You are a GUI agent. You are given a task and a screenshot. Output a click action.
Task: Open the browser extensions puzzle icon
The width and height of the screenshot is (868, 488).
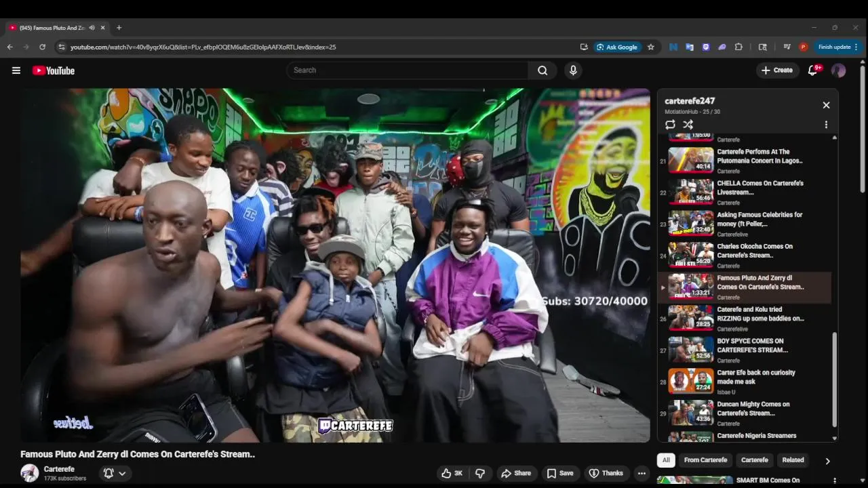(738, 47)
